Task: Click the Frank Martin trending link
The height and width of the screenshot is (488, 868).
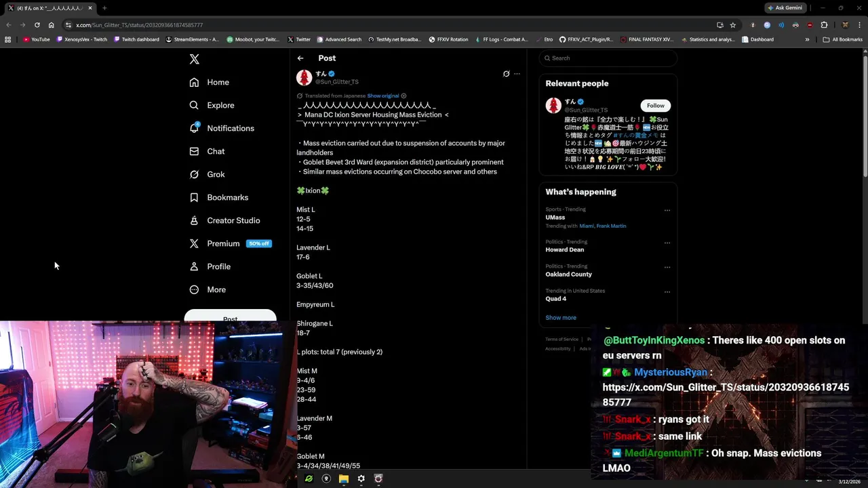Action: [611, 226]
